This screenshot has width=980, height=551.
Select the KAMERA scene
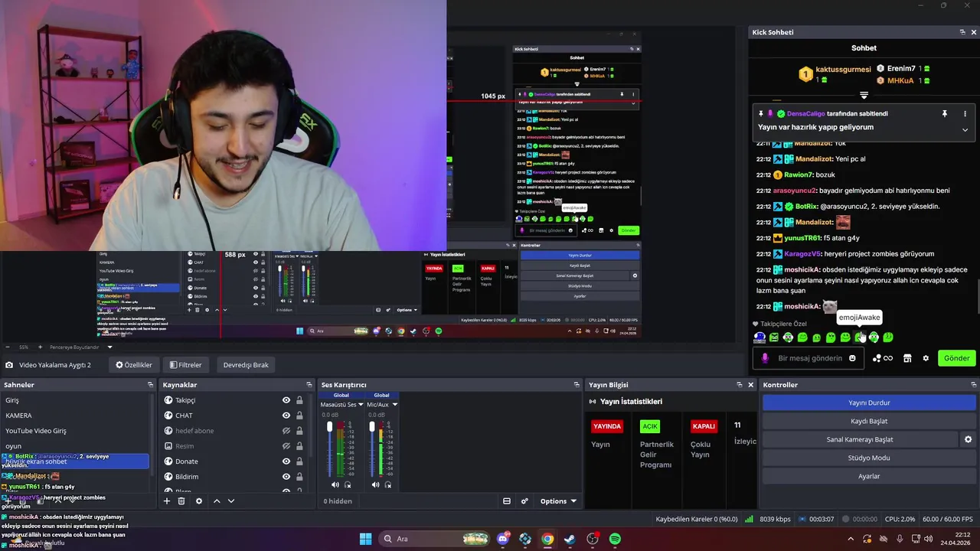tap(75, 416)
